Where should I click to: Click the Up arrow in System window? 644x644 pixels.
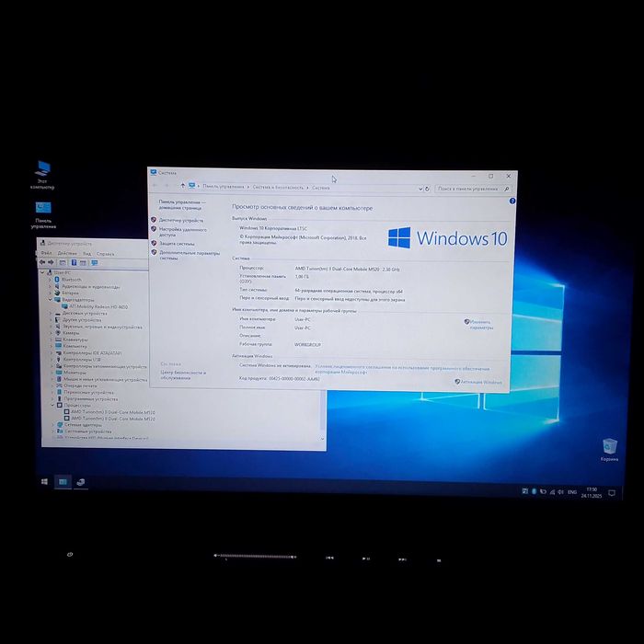coord(183,186)
